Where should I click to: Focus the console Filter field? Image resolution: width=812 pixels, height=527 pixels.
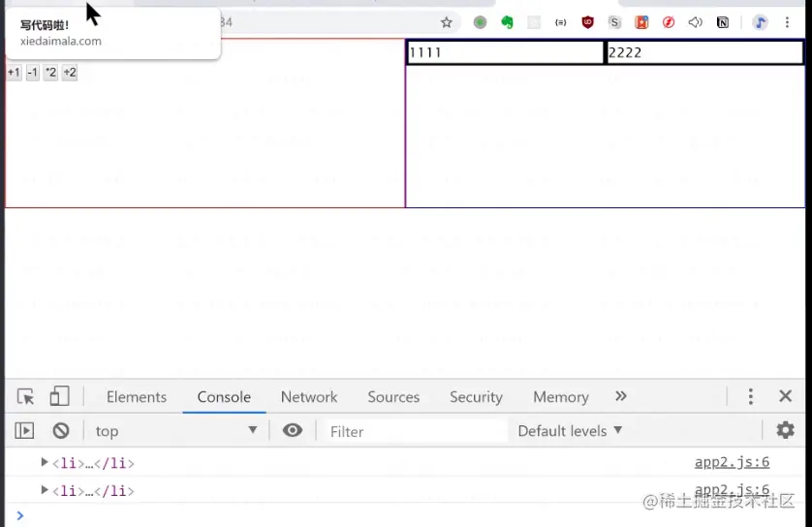(415, 431)
